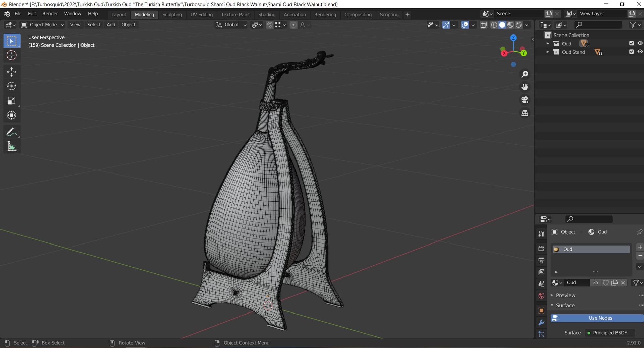Uncheck the Oud Stand collection checkbox
This screenshot has height=348, width=644.
pos(631,52)
